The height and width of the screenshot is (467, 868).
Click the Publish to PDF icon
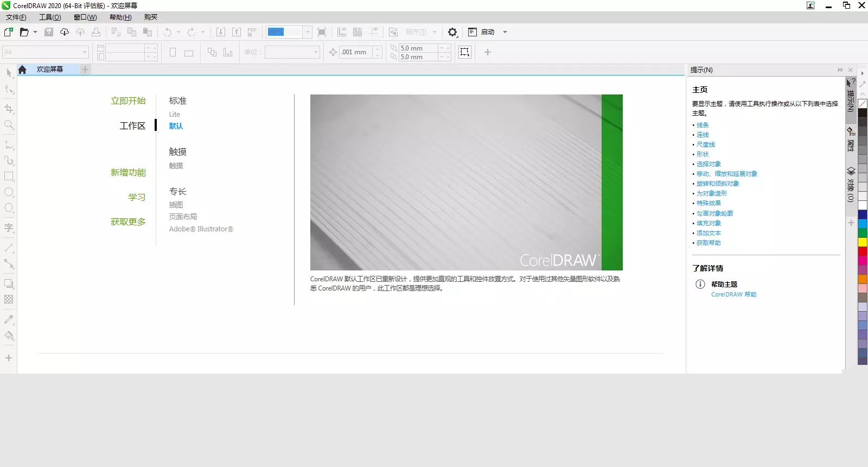click(x=252, y=32)
